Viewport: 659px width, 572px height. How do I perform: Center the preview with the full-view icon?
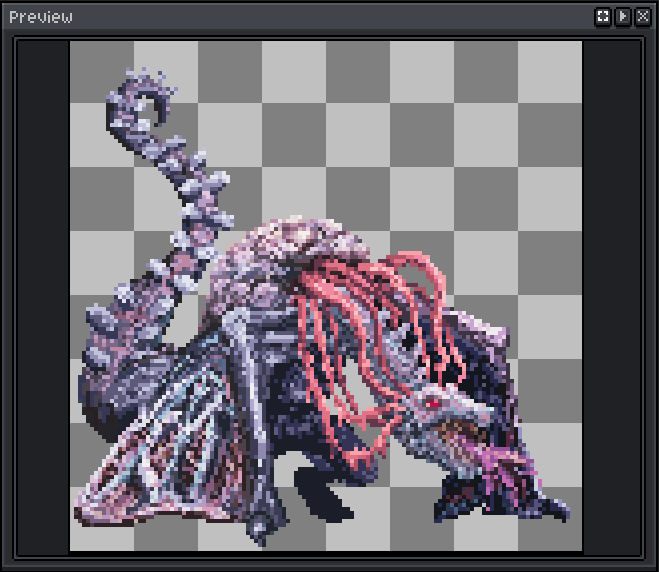click(x=603, y=17)
